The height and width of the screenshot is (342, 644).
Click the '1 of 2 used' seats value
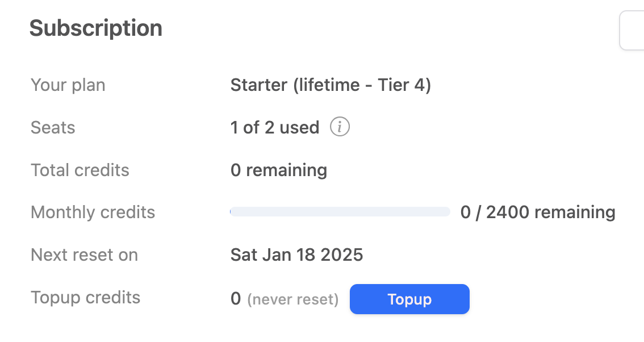[275, 127]
